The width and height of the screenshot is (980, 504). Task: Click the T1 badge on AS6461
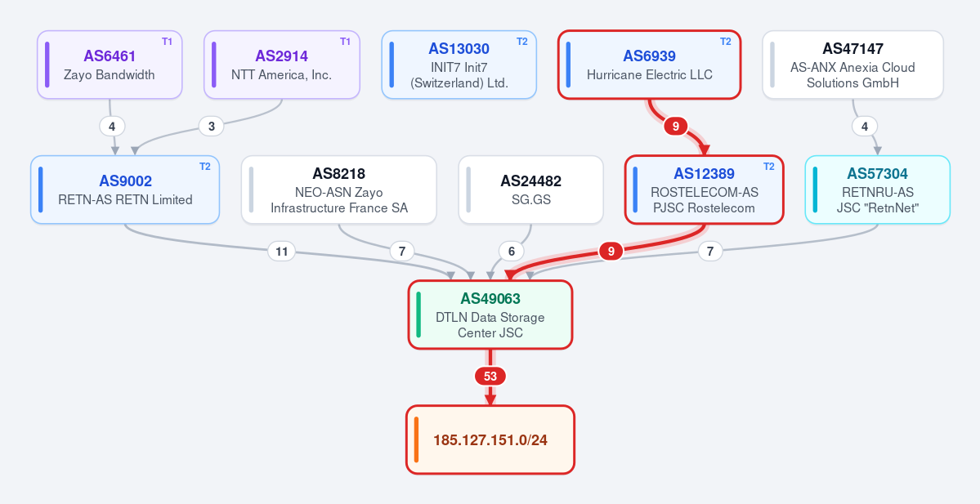pyautogui.click(x=167, y=42)
